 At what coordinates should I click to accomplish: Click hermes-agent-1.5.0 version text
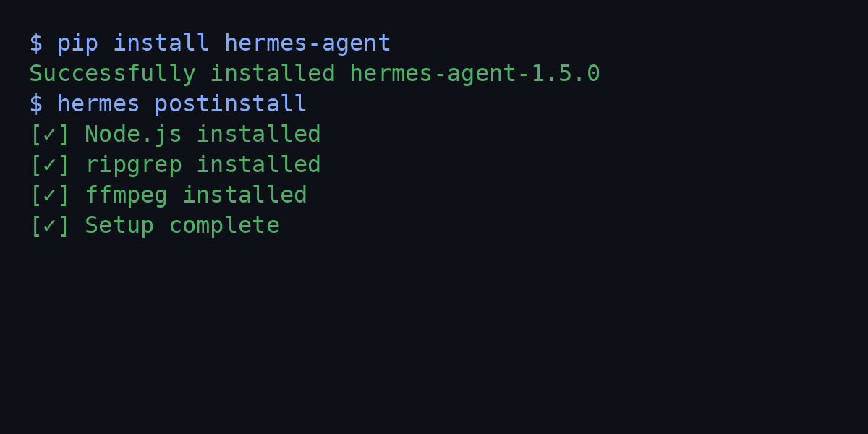[475, 75]
